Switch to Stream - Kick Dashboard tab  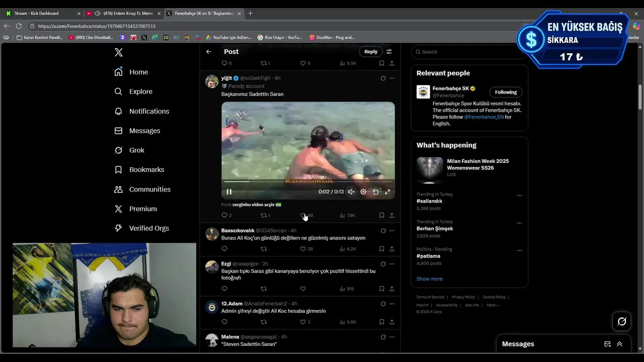click(x=43, y=13)
